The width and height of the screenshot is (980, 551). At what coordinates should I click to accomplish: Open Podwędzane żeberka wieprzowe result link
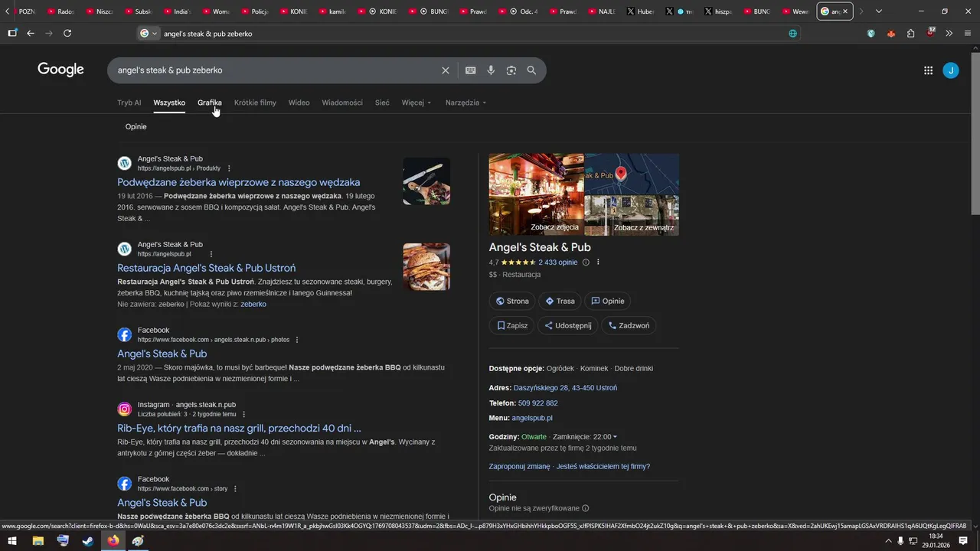tap(238, 183)
